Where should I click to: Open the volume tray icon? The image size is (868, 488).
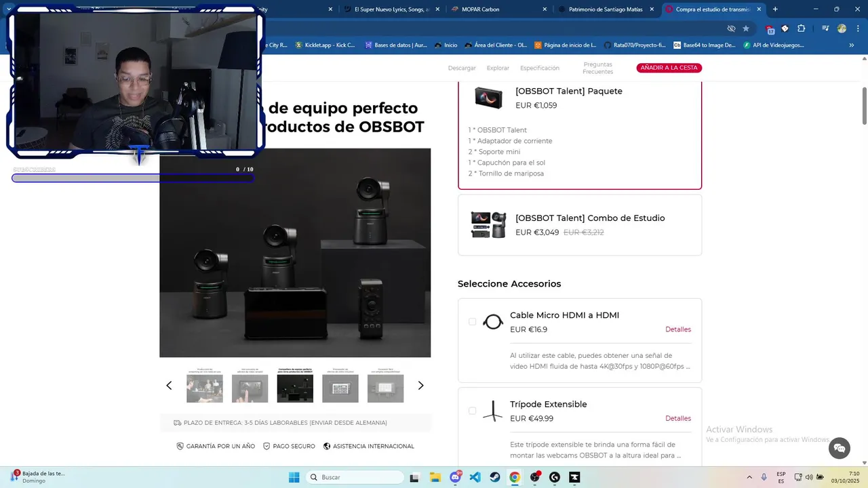click(810, 477)
